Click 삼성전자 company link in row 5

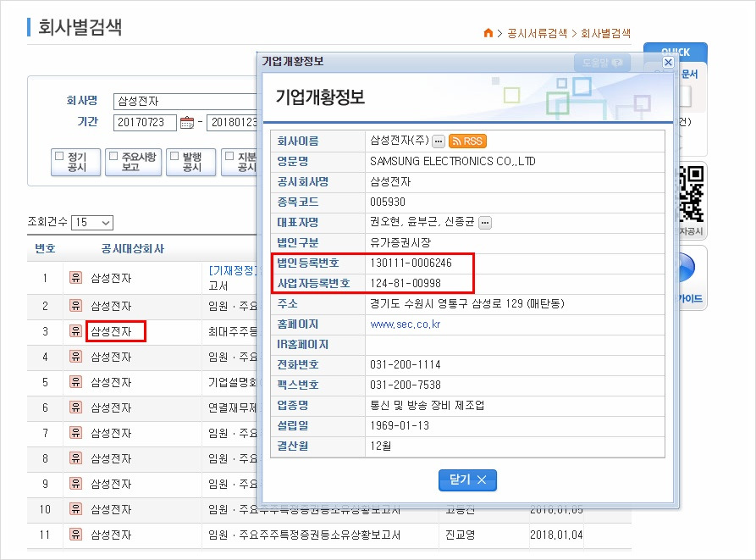pyautogui.click(x=112, y=382)
